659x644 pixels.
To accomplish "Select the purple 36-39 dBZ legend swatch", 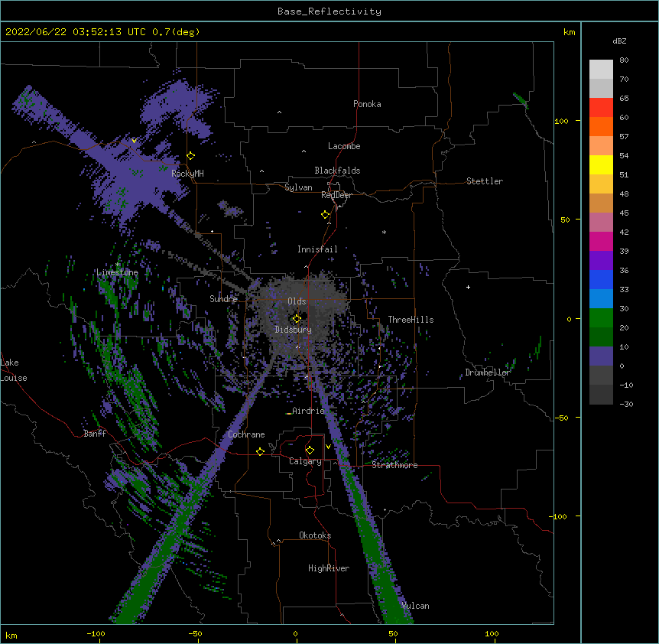I will pos(601,261).
